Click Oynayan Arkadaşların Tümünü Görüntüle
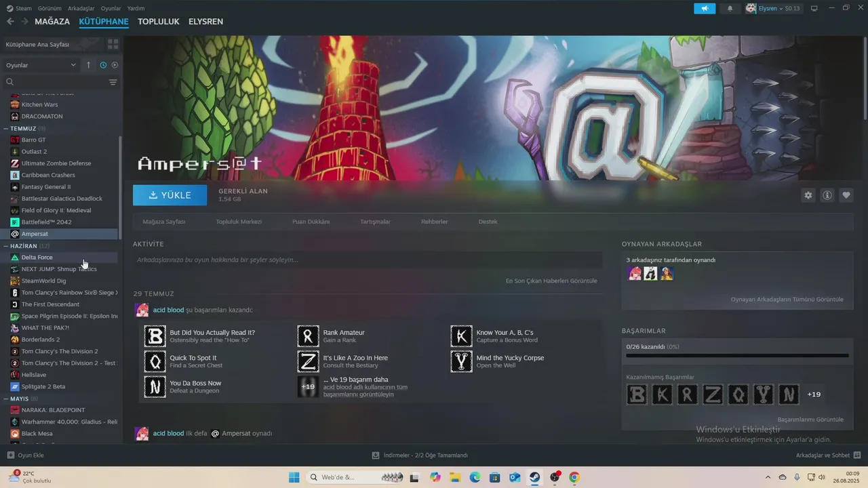Viewport: 868px width, 488px height. 787,300
